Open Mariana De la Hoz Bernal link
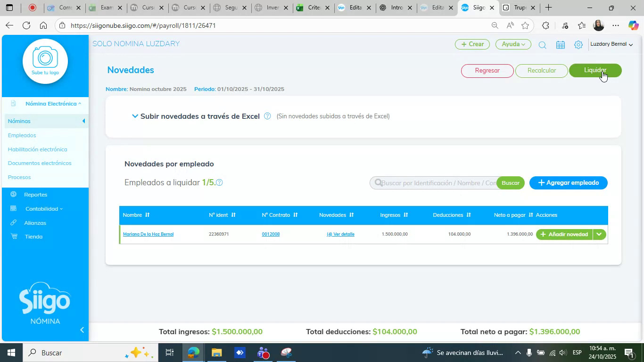 click(x=148, y=234)
